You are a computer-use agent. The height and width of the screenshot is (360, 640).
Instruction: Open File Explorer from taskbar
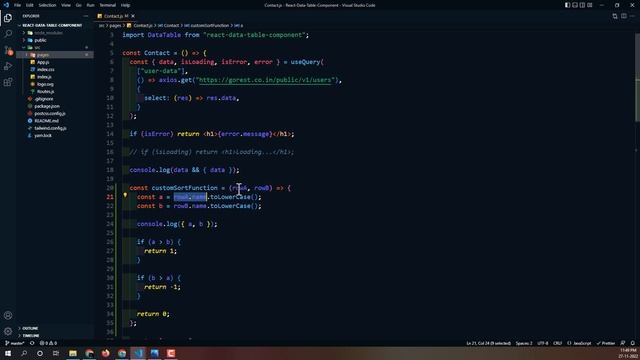pyautogui.click(x=73, y=353)
